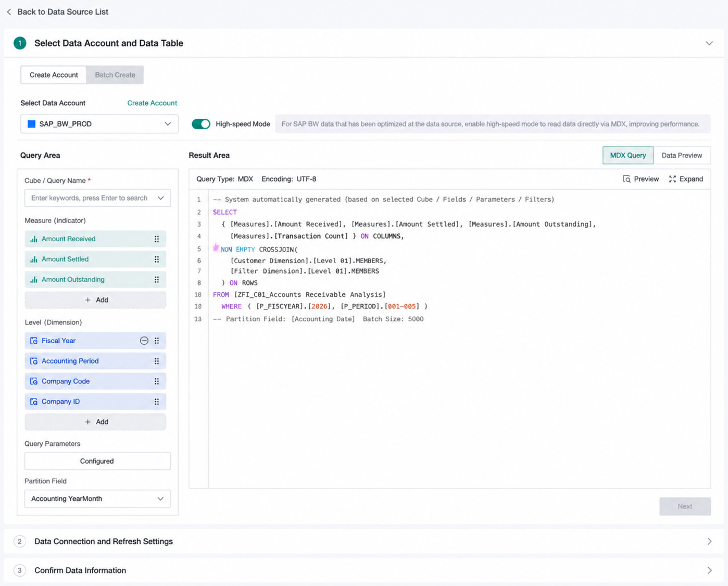Open the Configured query parameters button
This screenshot has height=586, width=728.
coord(97,461)
